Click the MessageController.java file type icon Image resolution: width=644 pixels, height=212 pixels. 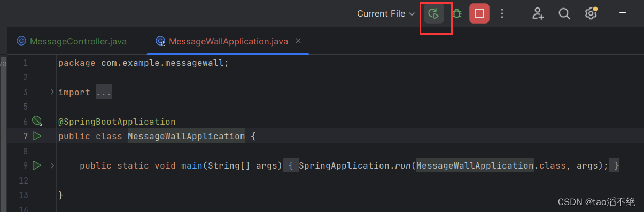(x=21, y=41)
